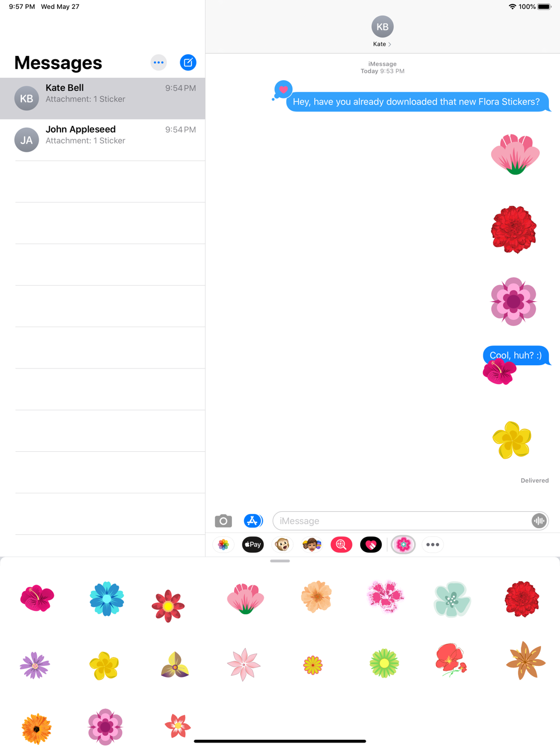Toggle the App Store apps drawer icon
560x747 pixels.
253,521
